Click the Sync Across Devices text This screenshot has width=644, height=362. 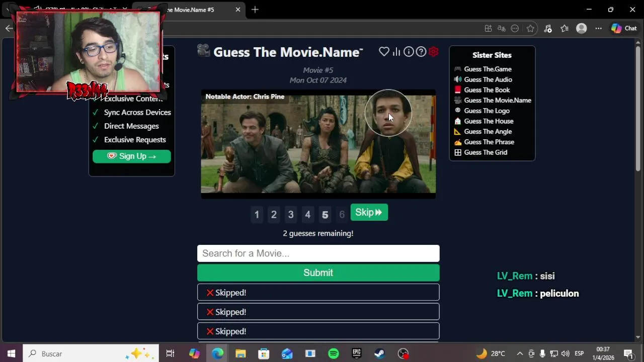click(x=137, y=113)
